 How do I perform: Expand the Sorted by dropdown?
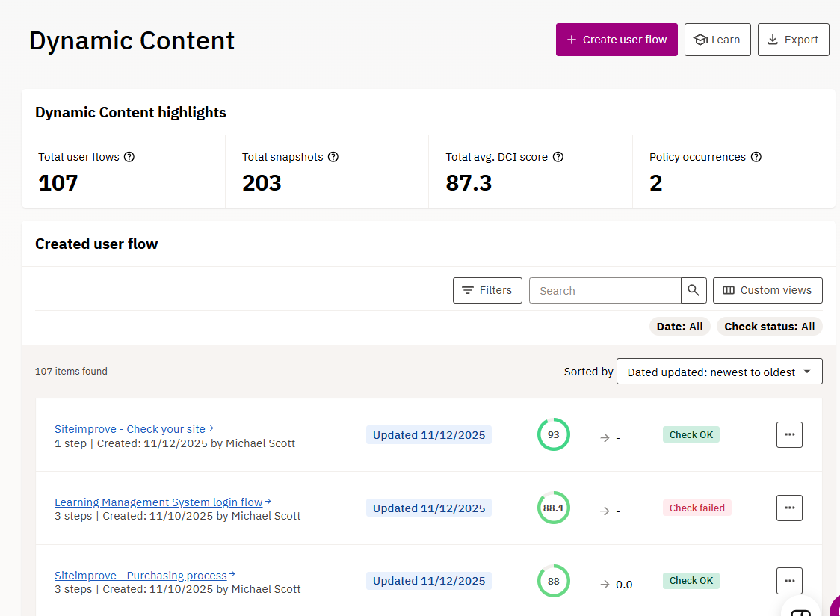(719, 372)
